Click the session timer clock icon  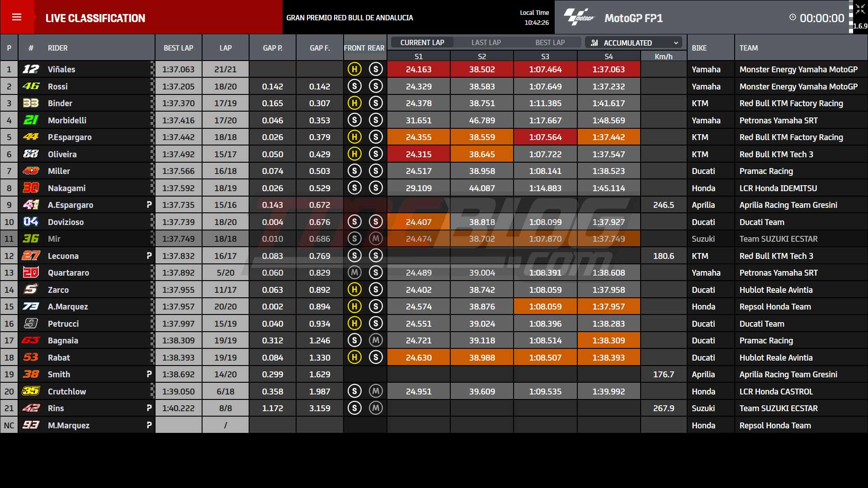coord(793,17)
